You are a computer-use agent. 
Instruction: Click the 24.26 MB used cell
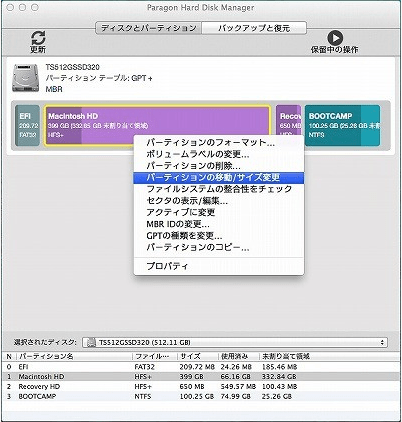[236, 367]
